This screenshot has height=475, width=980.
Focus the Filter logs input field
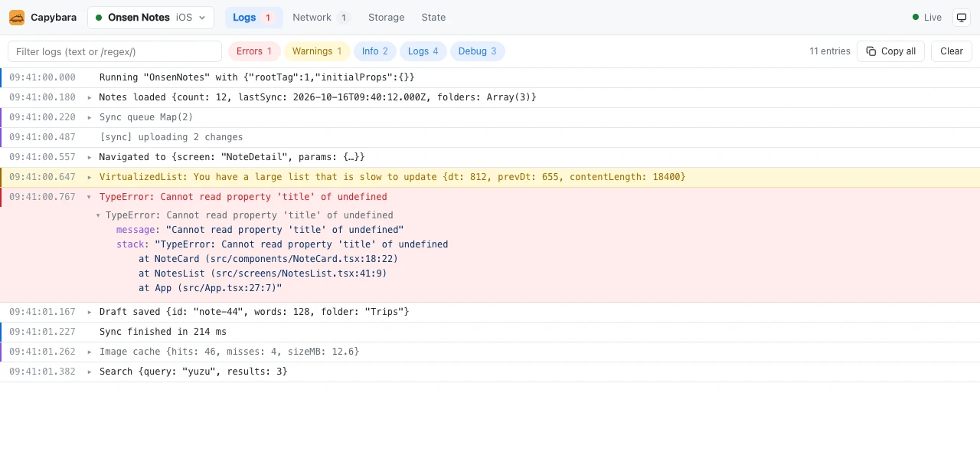115,51
